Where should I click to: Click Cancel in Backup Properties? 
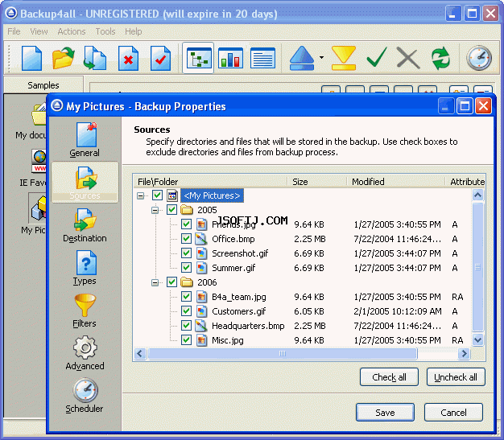(x=453, y=413)
